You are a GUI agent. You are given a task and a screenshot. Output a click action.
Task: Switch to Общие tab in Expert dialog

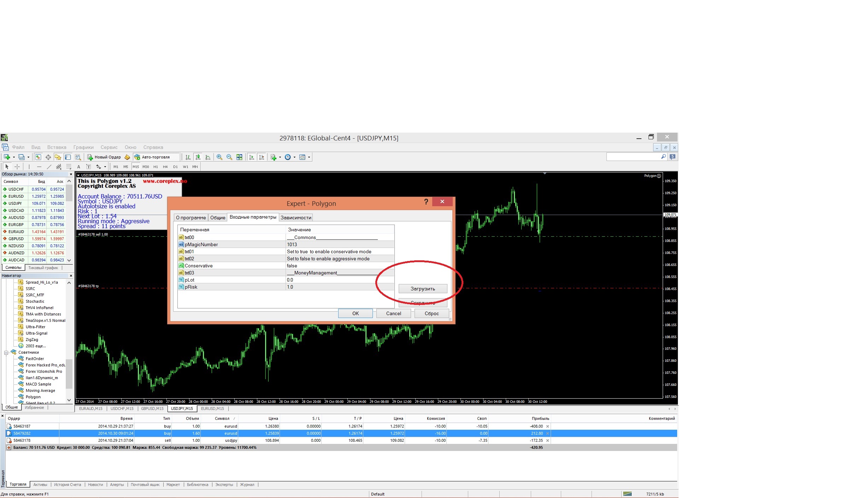pos(218,218)
